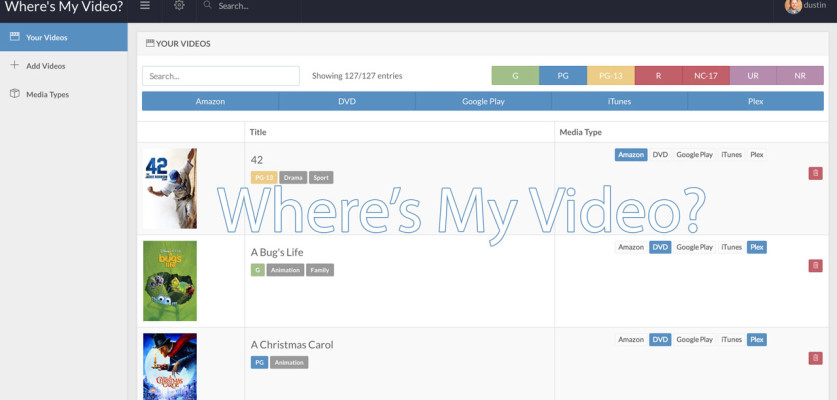The image size is (837, 400).
Task: Open the A Bug's Life poster
Action: (x=170, y=281)
